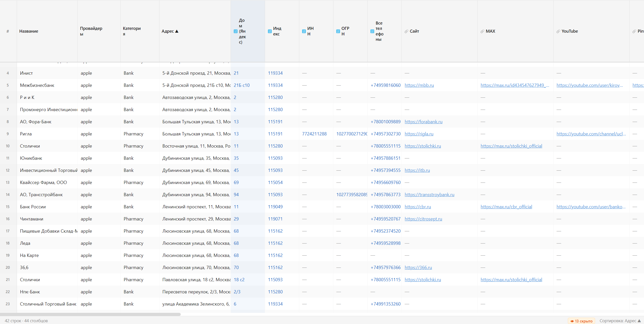Click the house value 21Б с10
Image resolution: width=644 pixels, height=324 pixels.
point(241,85)
